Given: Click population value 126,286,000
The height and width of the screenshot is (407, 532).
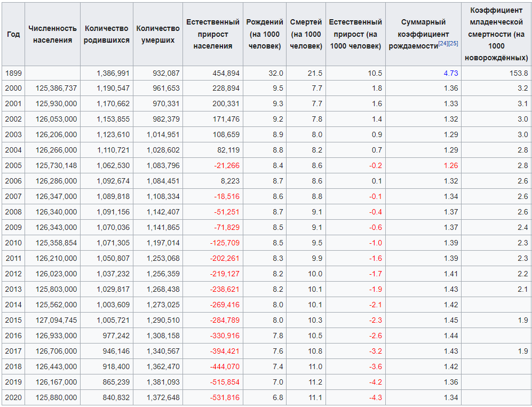Looking at the screenshot, I should 57,181.
